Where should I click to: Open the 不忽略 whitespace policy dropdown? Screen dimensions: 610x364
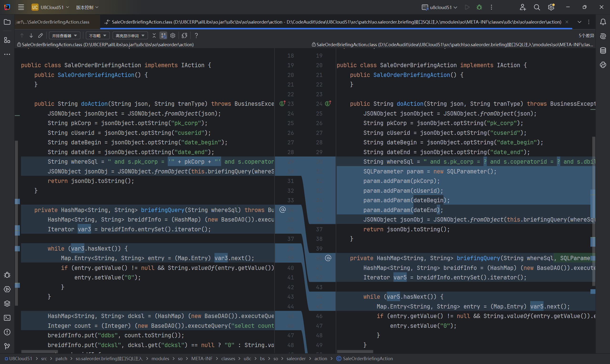[97, 35]
